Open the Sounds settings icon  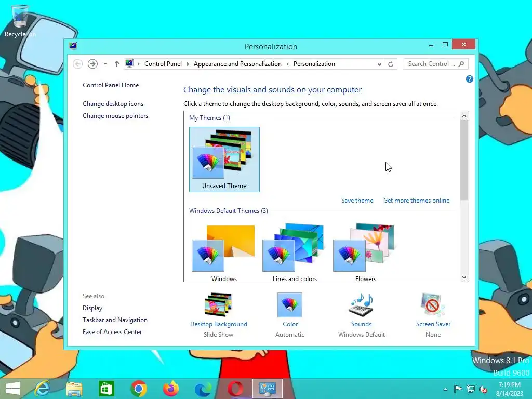[x=362, y=304]
